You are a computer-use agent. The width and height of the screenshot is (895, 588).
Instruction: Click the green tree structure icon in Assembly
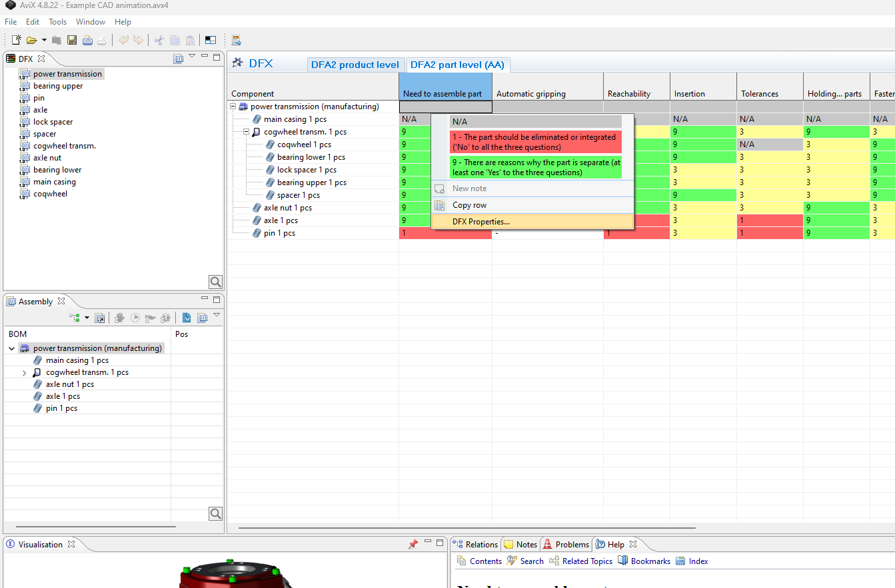[75, 318]
